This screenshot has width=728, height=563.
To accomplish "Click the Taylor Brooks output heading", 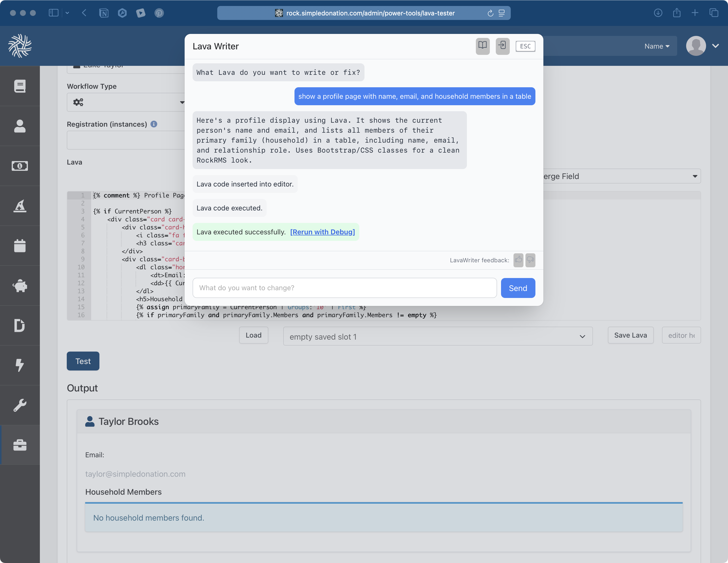I will click(x=128, y=422).
